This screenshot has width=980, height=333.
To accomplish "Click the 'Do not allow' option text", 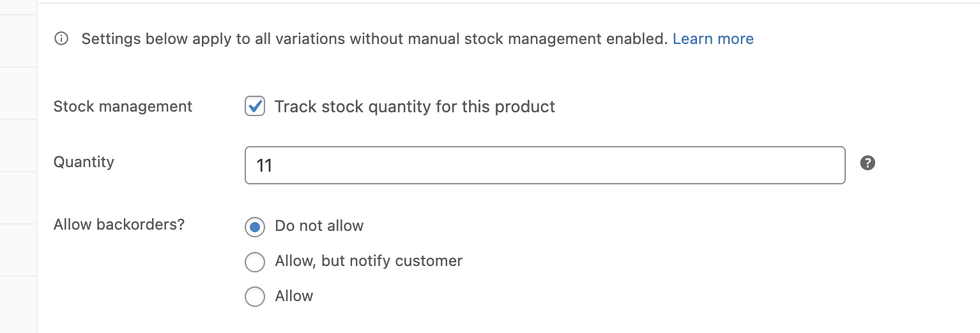I will coord(319,226).
